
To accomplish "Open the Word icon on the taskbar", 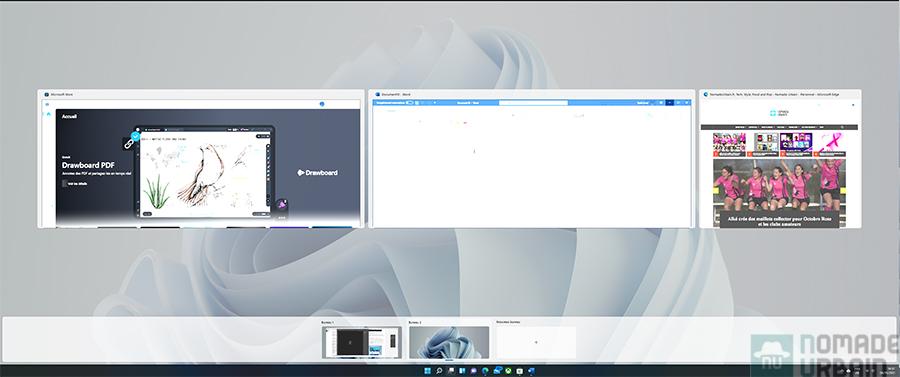I will coord(532,371).
